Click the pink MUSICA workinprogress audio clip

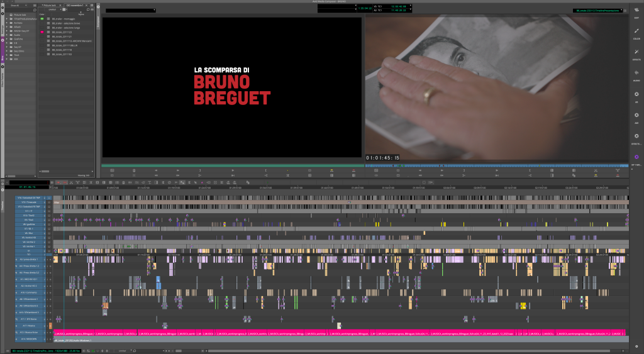pos(189,333)
